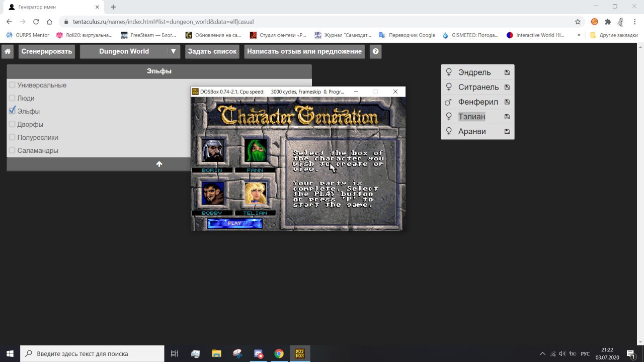Open File Explorer from the taskbar
Image resolution: width=644 pixels, height=362 pixels.
216,353
